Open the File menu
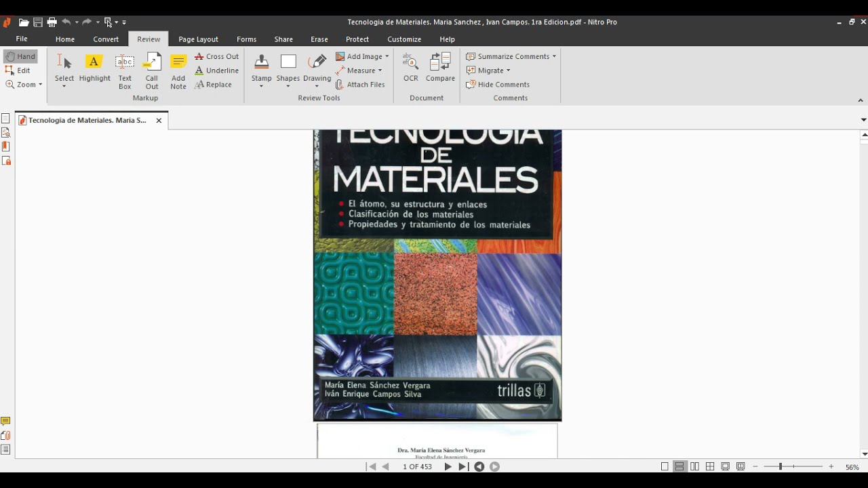The height and width of the screenshot is (488, 868). 22,39
